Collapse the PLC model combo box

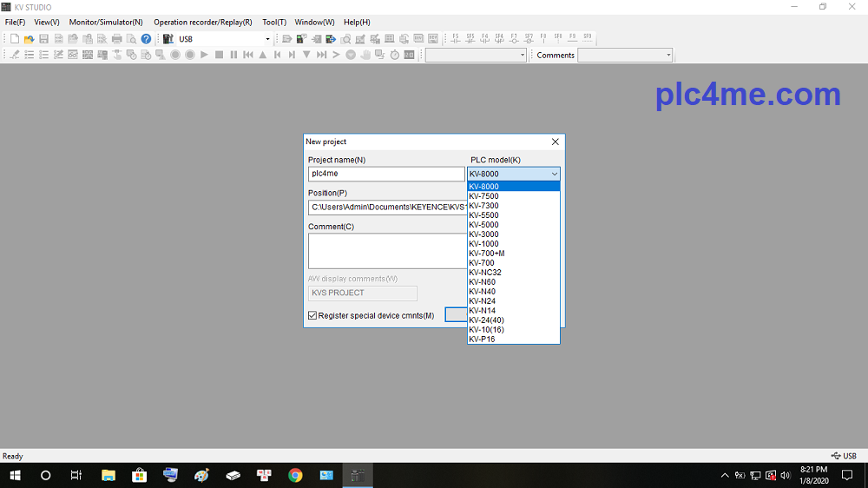pyautogui.click(x=554, y=174)
